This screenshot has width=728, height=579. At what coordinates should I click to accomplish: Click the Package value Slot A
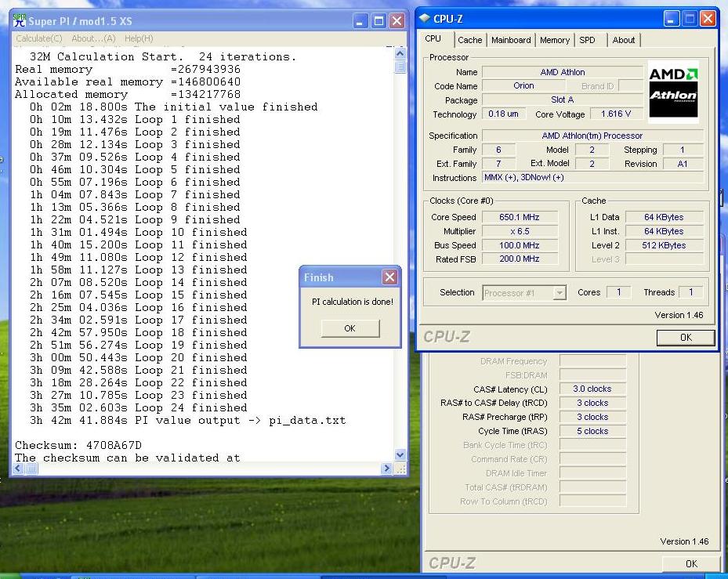(x=562, y=100)
